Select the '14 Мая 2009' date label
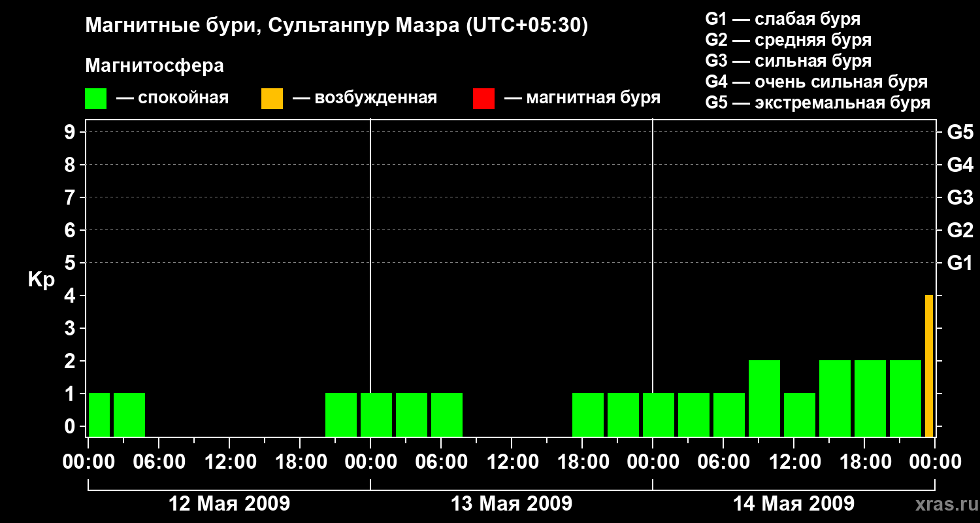Viewport: 980px width, 523px height. click(793, 504)
